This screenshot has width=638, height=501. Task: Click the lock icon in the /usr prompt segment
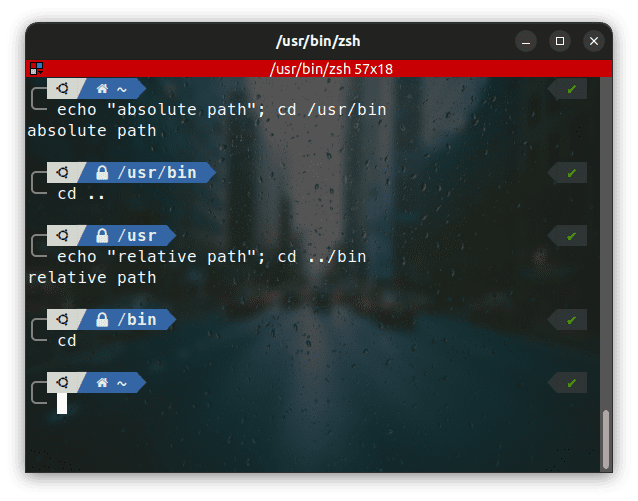coord(102,236)
